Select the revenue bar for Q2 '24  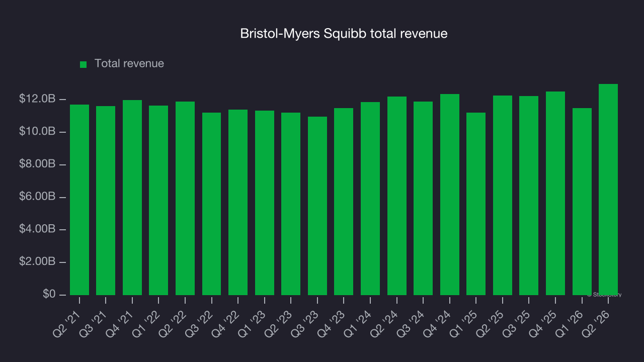coord(397,196)
